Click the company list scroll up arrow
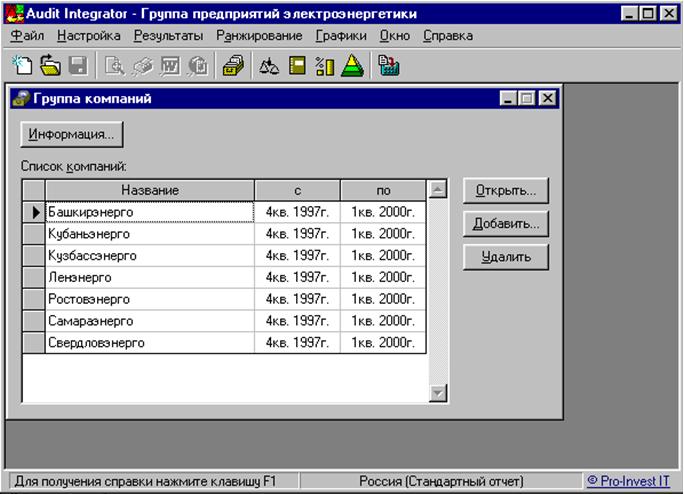This screenshot has width=684, height=494. [438, 189]
